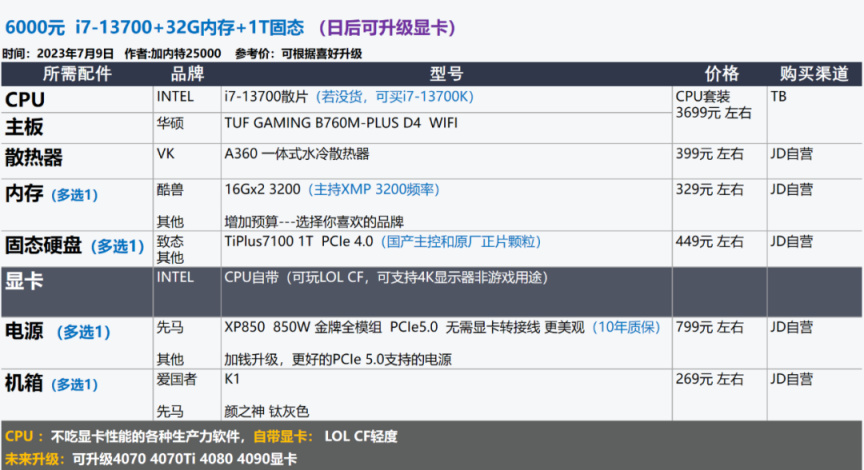This screenshot has height=470, width=864.
Task: Click 'XP850 850W 金牌全模组' model text
Action: pyautogui.click(x=303, y=327)
